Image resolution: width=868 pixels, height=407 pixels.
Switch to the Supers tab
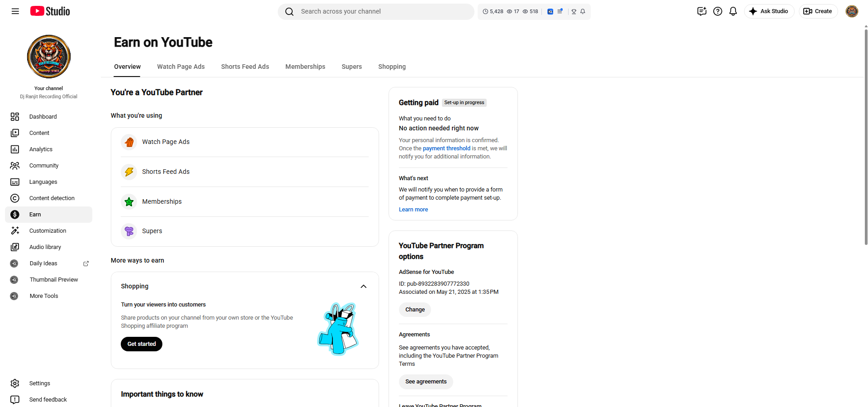[x=351, y=67]
